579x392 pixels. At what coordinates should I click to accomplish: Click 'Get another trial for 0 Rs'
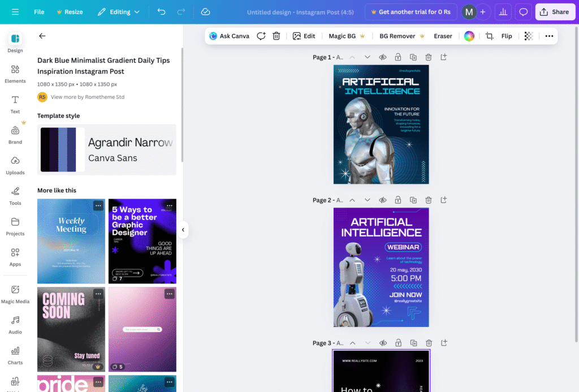pyautogui.click(x=411, y=11)
